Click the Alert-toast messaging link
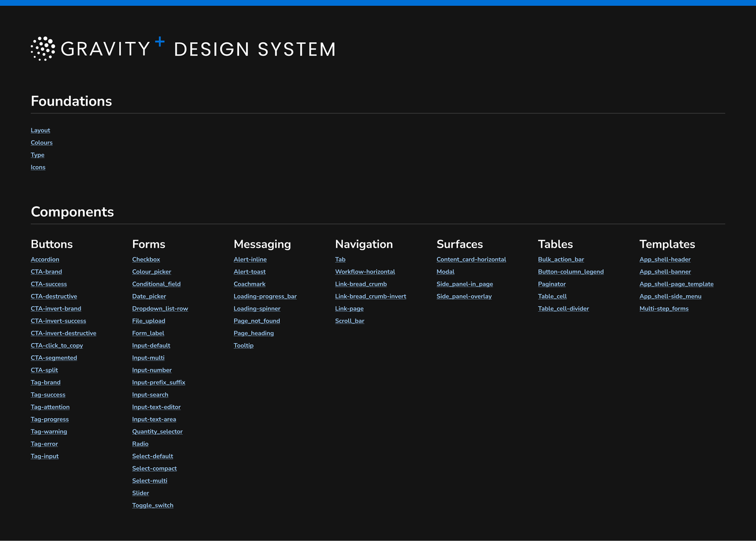The image size is (756, 541). pyautogui.click(x=249, y=272)
